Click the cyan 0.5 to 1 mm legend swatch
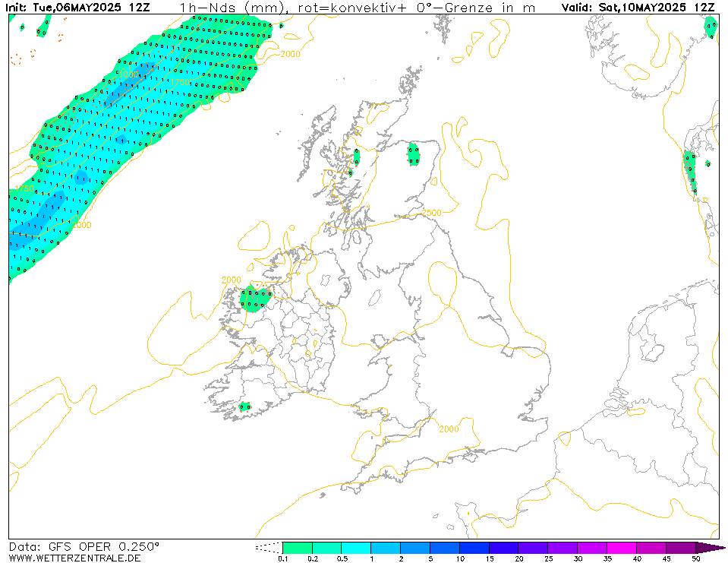728x563 pixels. [356, 548]
